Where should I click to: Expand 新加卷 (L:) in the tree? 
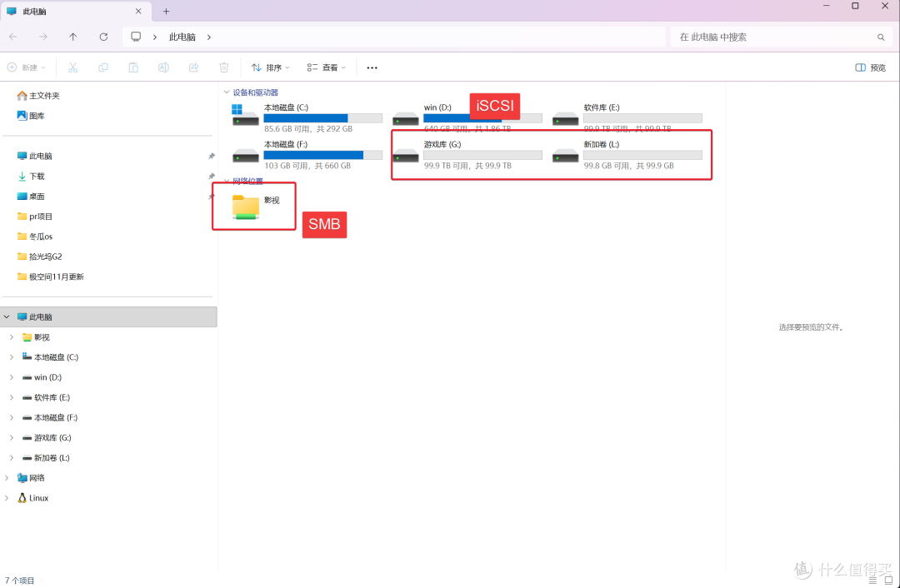(x=12, y=458)
